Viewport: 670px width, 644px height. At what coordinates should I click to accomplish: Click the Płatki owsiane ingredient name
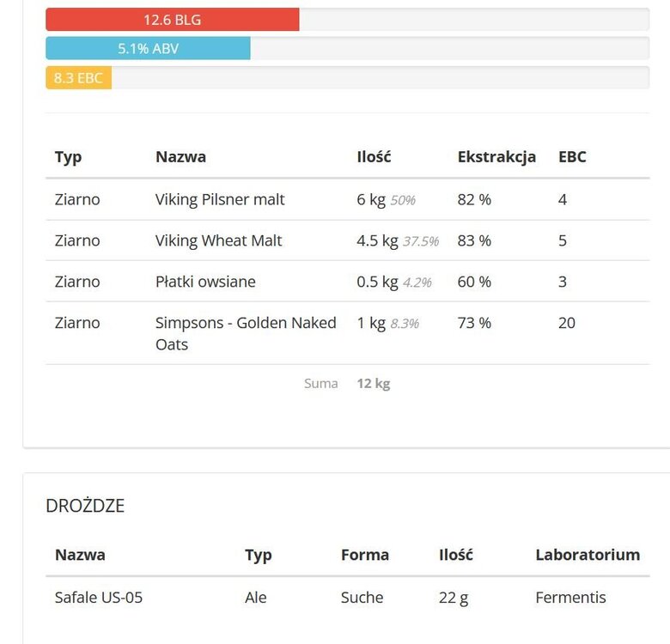pos(205,282)
